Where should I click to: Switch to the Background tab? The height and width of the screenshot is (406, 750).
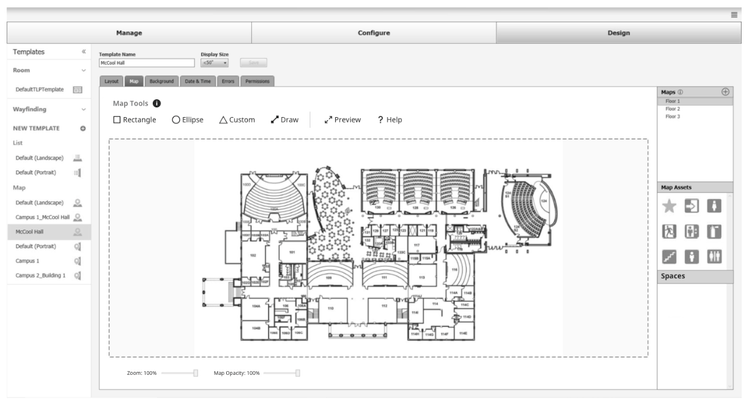(161, 80)
